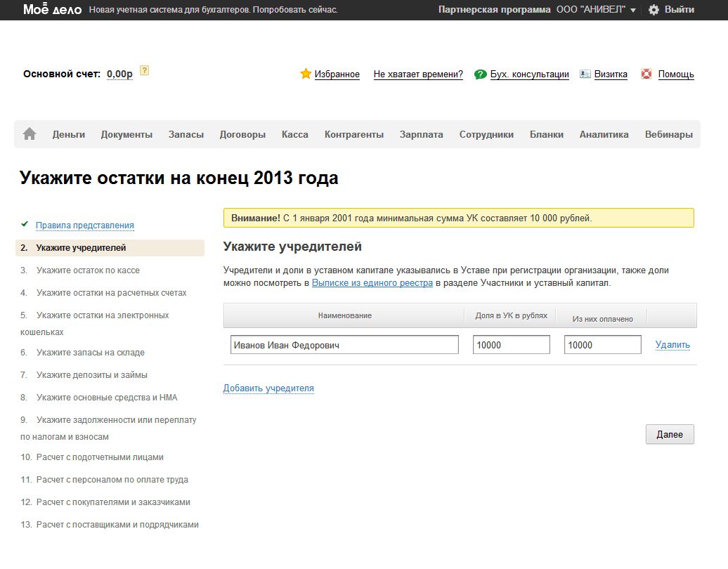
Task: Go to the Аналитика section
Action: click(x=604, y=134)
